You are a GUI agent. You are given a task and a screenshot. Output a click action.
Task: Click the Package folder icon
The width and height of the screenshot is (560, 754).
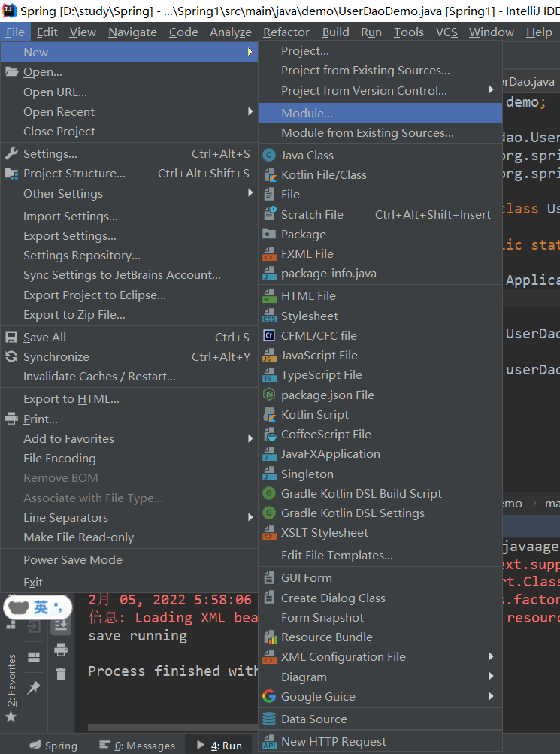click(x=269, y=235)
